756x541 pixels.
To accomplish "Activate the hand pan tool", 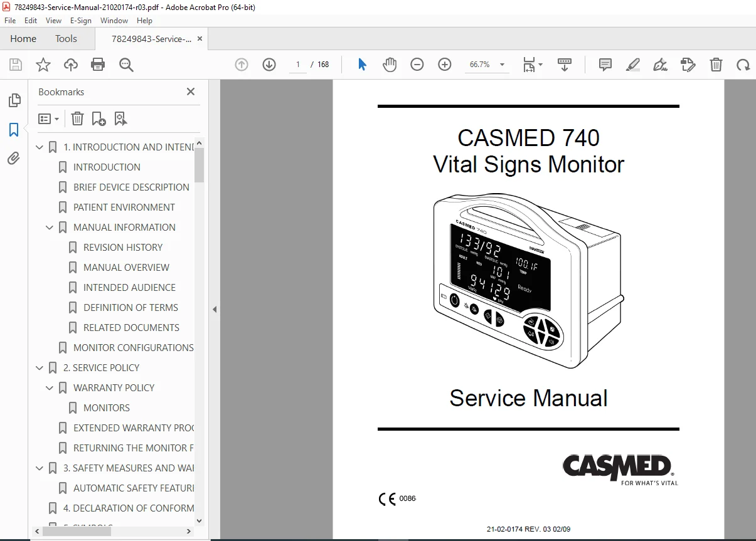I will [390, 65].
